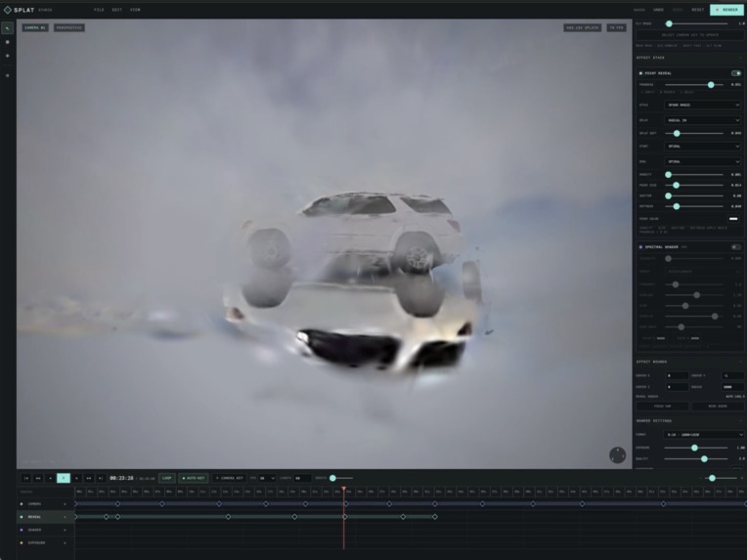Click the Wide Scene button
The height and width of the screenshot is (560, 747).
click(x=718, y=407)
